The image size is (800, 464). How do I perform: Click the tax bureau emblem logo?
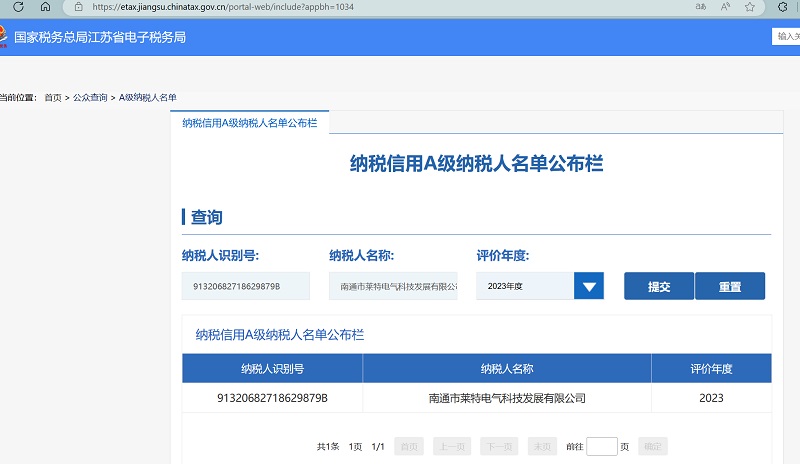pos(3,37)
